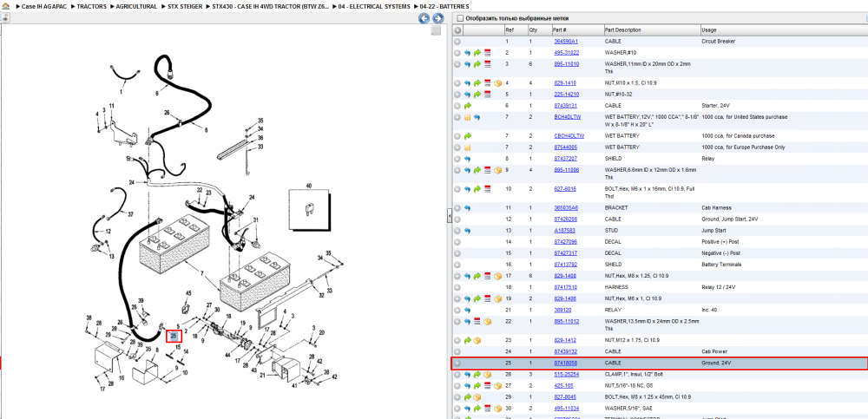The width and height of the screenshot is (868, 419).
Task: Toggle selection circle for row 87426208
Action: [457, 219]
